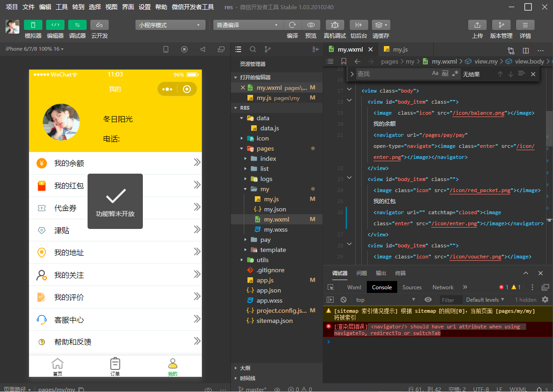Open the 工具 menu
Image resolution: width=553 pixels, height=392 pixels.
point(62,7)
